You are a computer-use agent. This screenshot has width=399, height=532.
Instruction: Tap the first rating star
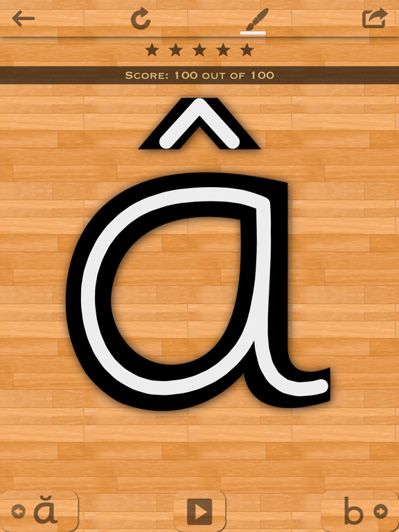click(152, 50)
